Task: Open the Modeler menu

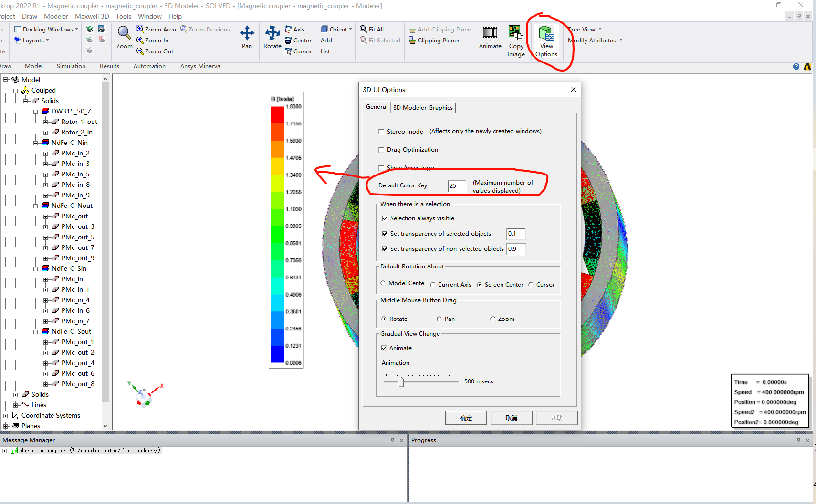Action: pyautogui.click(x=56, y=16)
